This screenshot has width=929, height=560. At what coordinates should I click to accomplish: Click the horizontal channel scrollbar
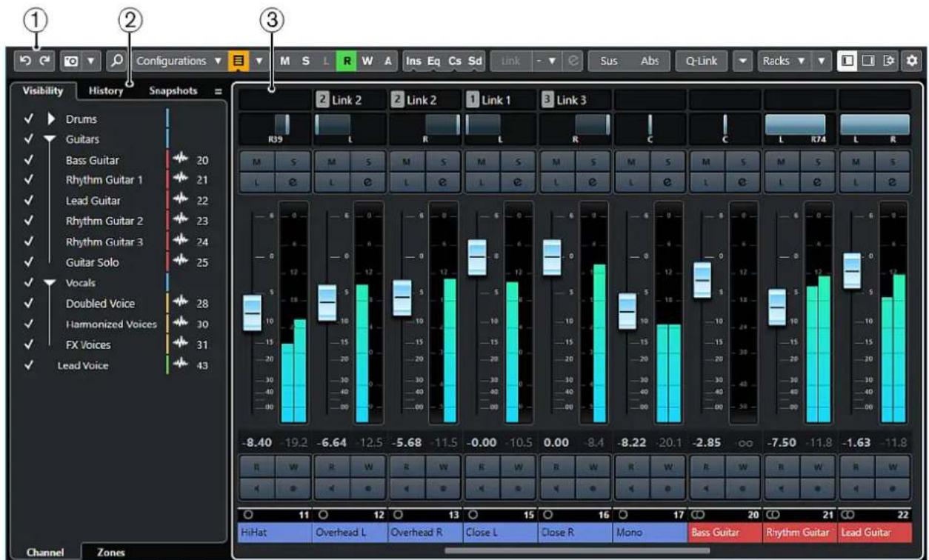point(576,551)
